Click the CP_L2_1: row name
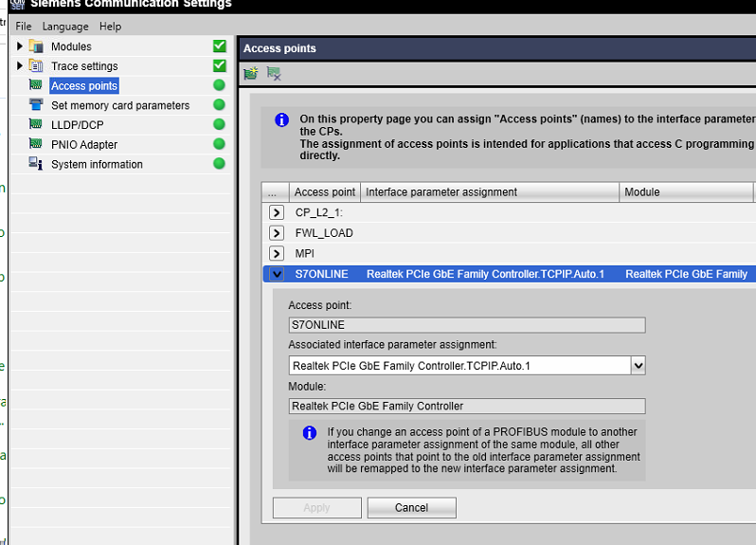The width and height of the screenshot is (756, 545). click(x=318, y=212)
